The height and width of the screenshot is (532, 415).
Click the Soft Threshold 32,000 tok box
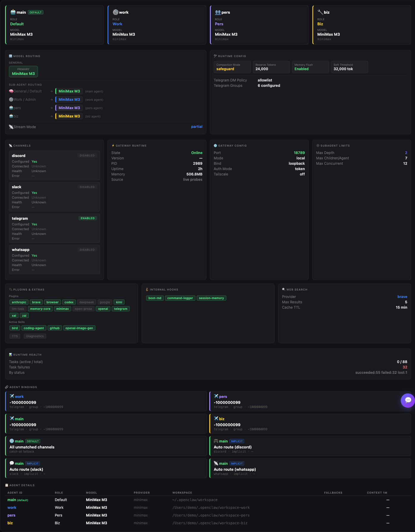click(349, 67)
